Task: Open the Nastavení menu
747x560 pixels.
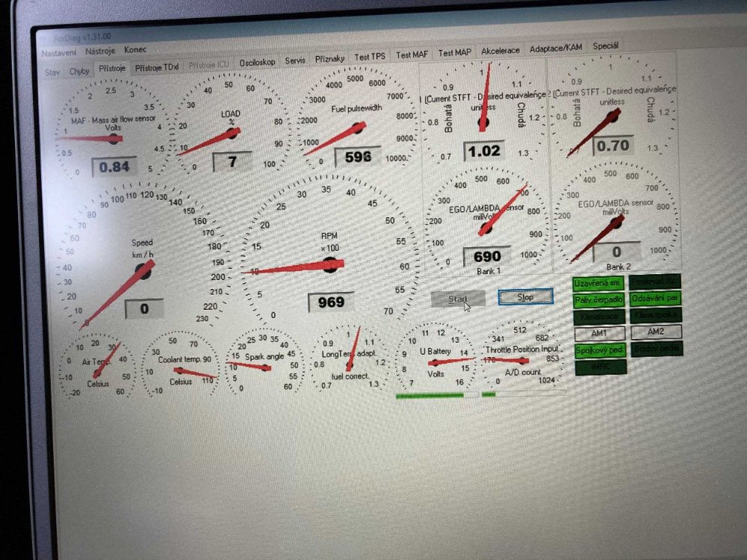Action: (x=57, y=52)
